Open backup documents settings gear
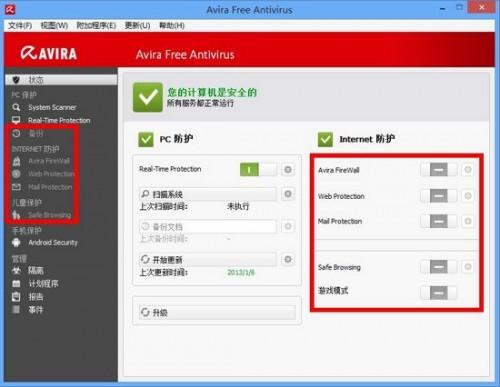This screenshot has width=500, height=387. (x=288, y=226)
